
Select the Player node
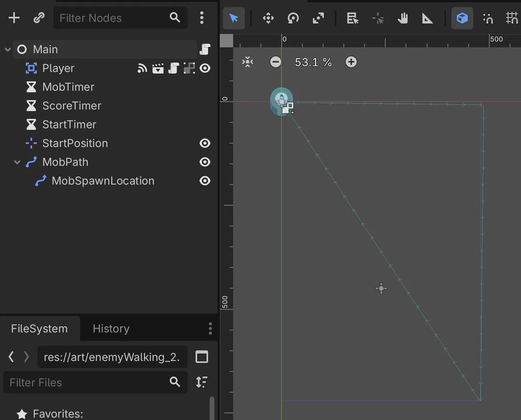tap(58, 68)
